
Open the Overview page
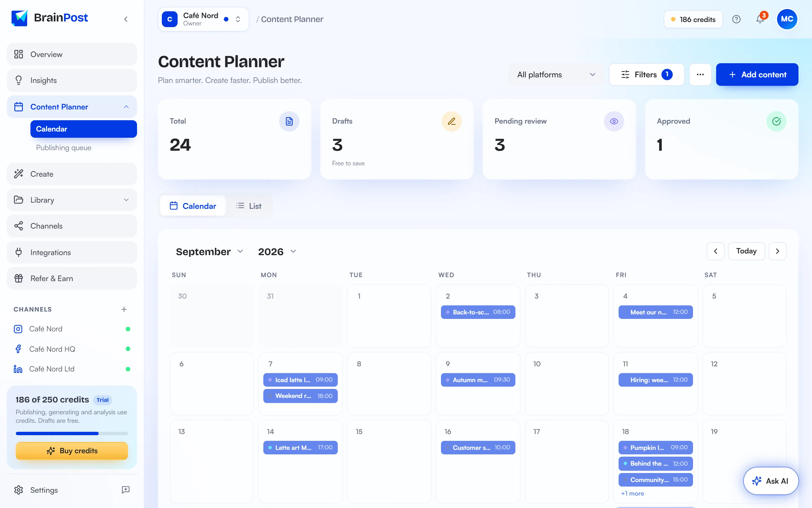tap(72, 54)
